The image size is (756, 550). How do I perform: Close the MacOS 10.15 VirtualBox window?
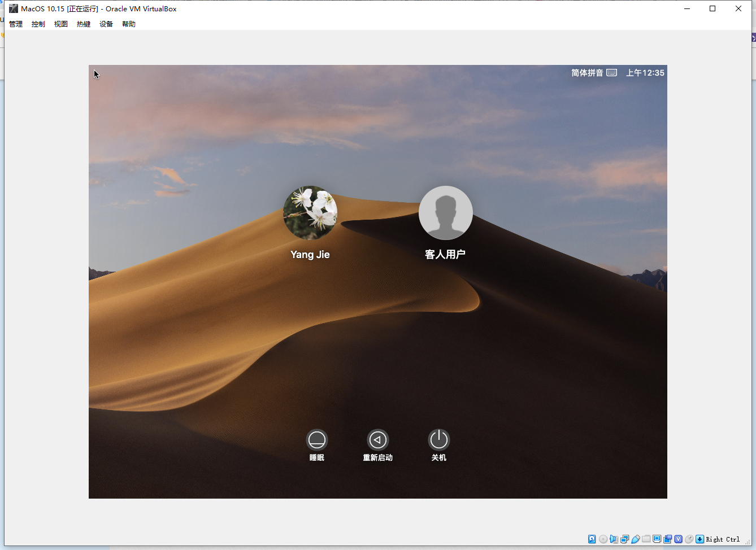(x=738, y=8)
